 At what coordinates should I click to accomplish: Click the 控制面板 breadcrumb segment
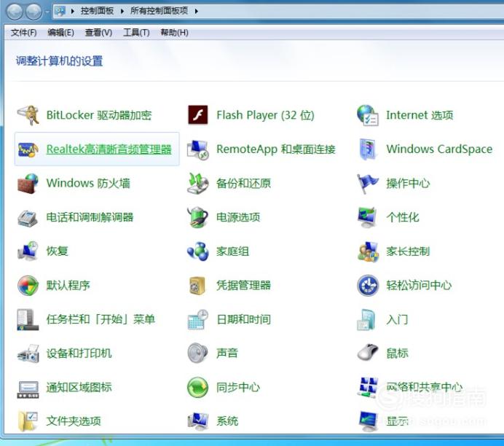click(97, 11)
